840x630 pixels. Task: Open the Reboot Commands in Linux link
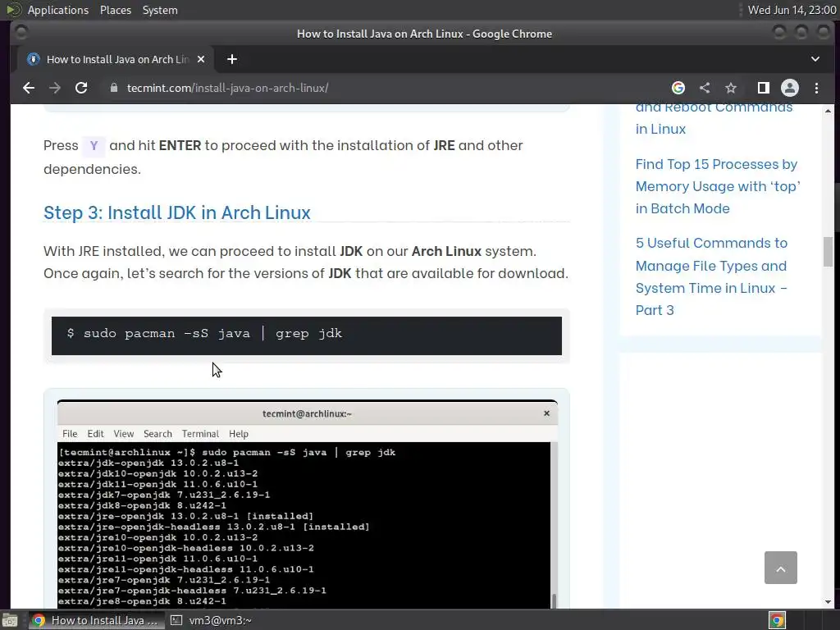click(714, 118)
